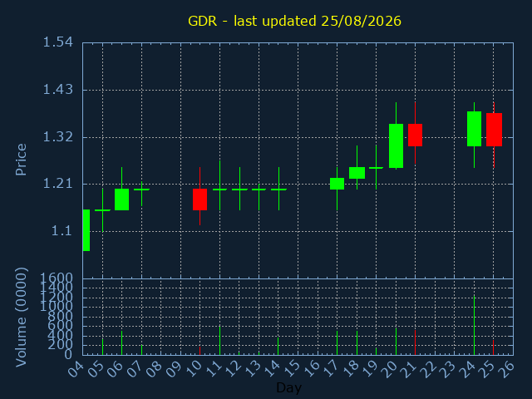
Task: Select the green candlestick for day 06
Action: 122,199
